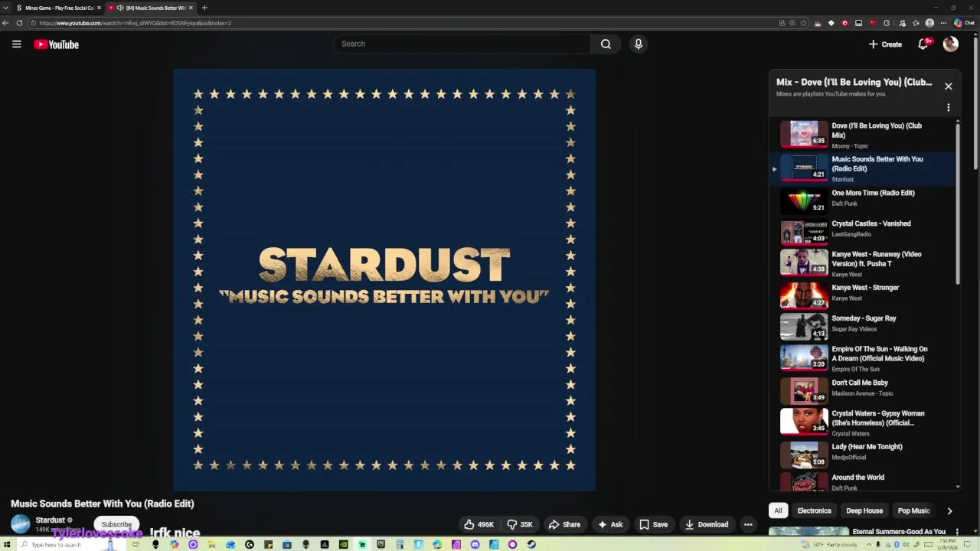980x551 pixels.
Task: Go to the YouTube home logo
Action: [57, 44]
